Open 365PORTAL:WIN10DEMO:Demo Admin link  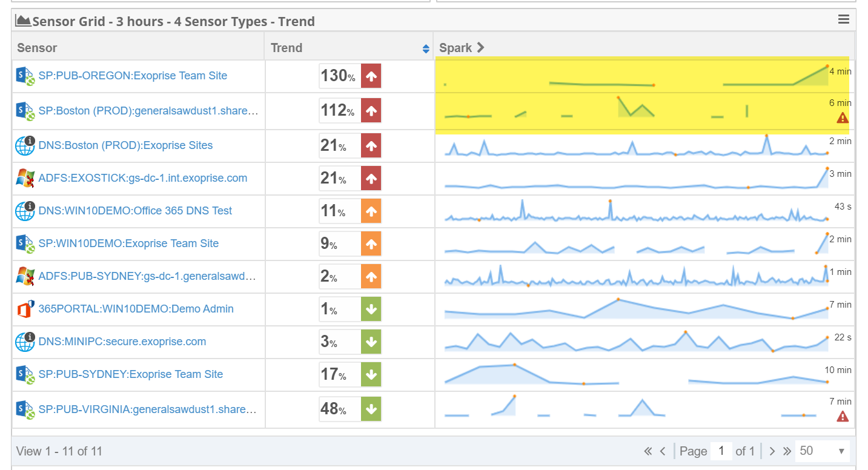136,309
